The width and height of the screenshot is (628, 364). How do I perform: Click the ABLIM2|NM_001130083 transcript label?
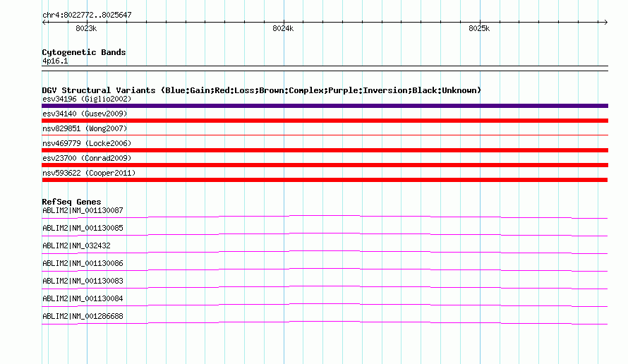83,281
